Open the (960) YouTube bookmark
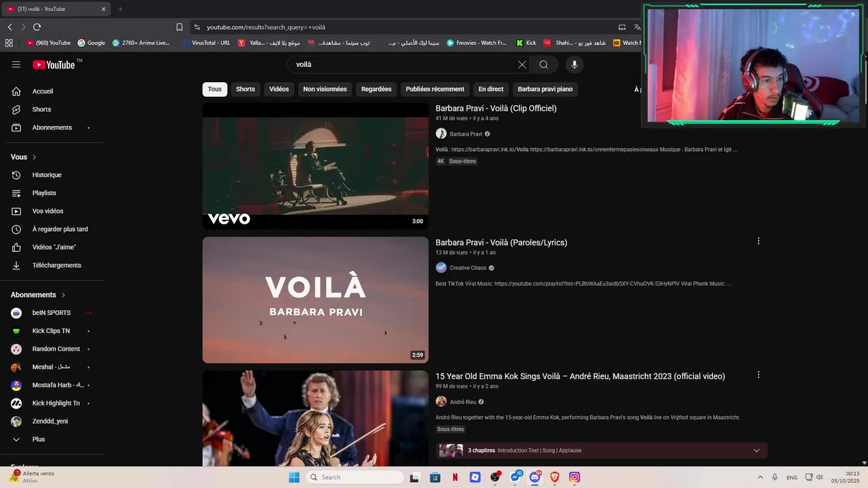868x488 pixels. point(48,43)
